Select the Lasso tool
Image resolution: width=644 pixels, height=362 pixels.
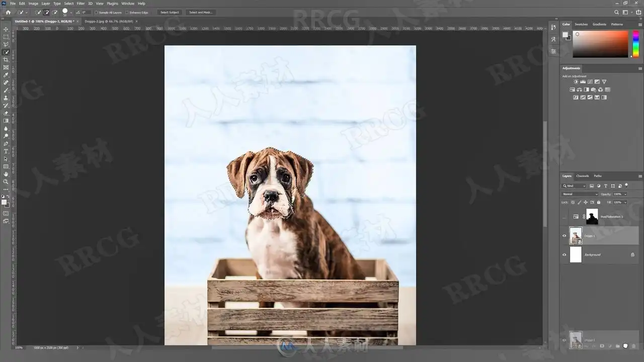click(6, 44)
